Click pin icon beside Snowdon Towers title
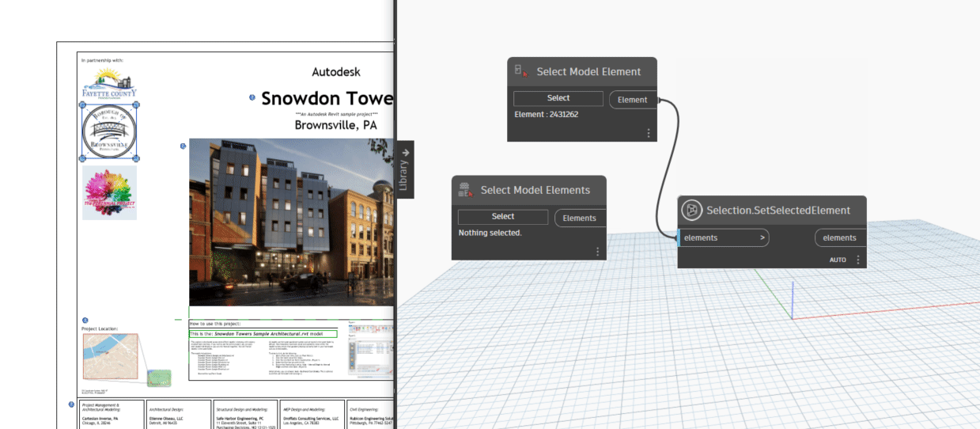 [x=252, y=98]
